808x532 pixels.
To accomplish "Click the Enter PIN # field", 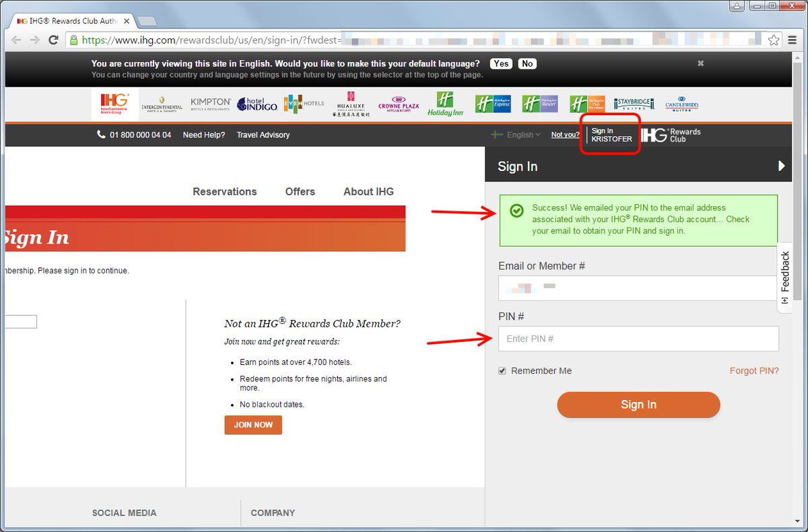I will coord(638,339).
